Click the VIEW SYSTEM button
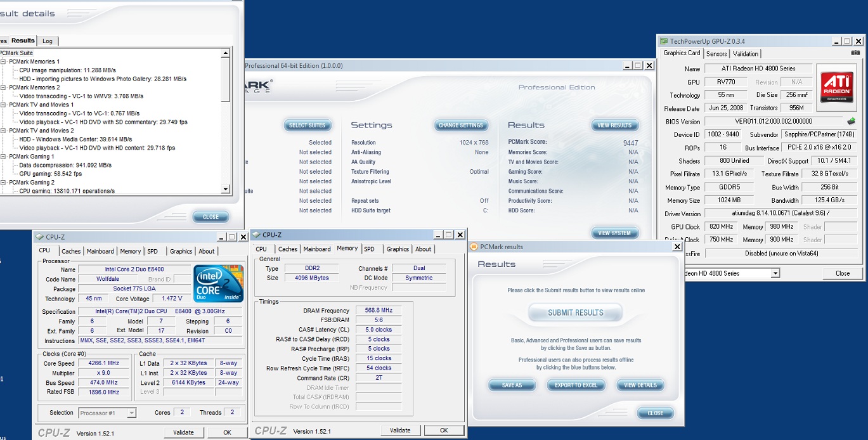This screenshot has width=868, height=440. 614,233
